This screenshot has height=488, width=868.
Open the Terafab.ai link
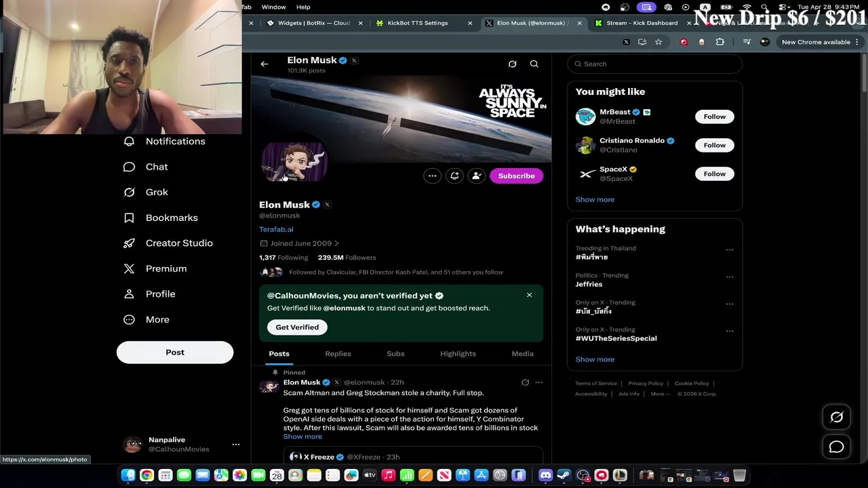(x=276, y=229)
